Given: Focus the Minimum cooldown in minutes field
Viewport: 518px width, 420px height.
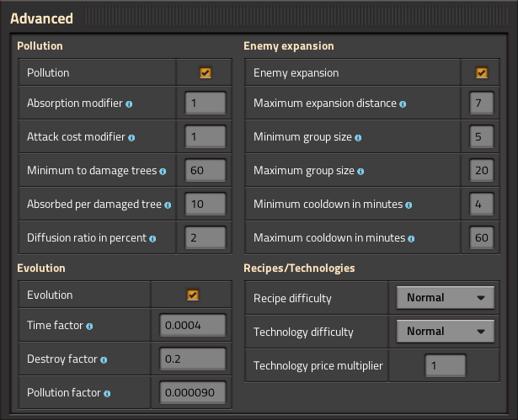Looking at the screenshot, I should (482, 204).
